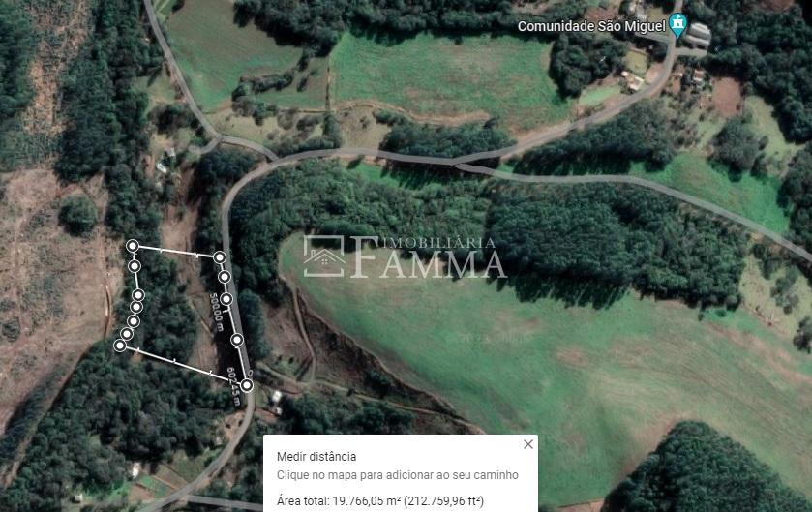Close the Medir distância panel
This screenshot has width=812, height=512.
(x=528, y=444)
